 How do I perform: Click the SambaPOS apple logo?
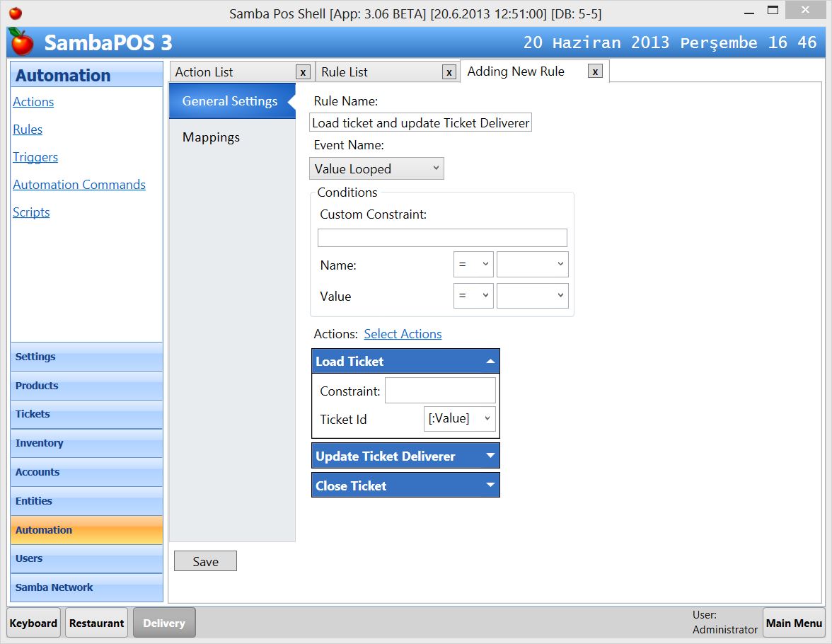point(20,42)
